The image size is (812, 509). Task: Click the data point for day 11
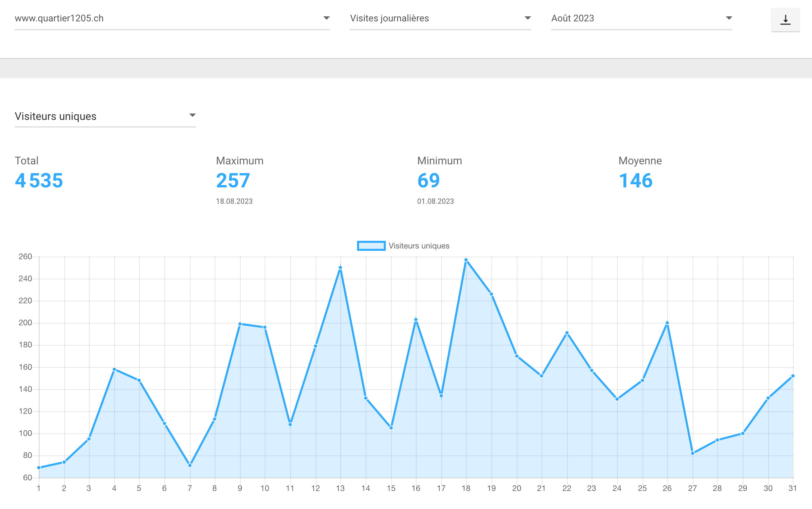click(290, 425)
